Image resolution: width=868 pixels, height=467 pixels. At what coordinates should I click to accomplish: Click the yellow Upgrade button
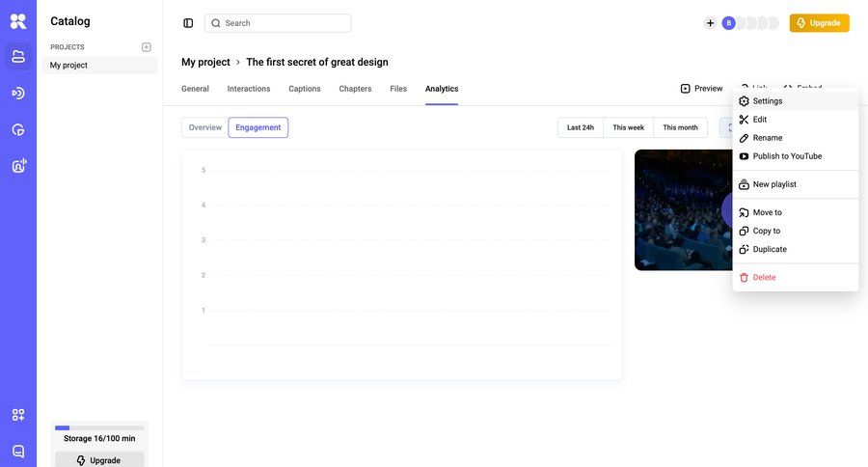coord(819,23)
